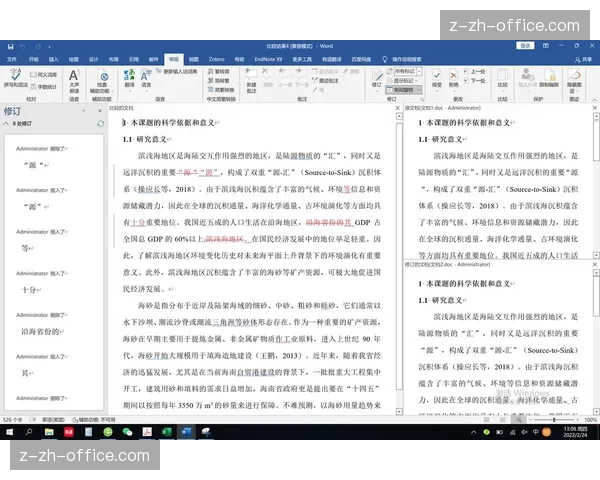Close the original document pane

click(595, 108)
